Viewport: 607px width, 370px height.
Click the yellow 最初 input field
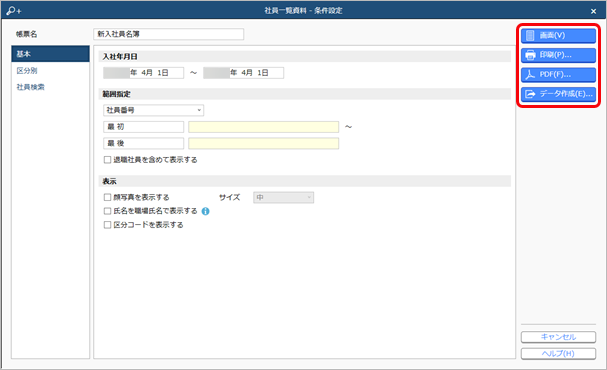tap(264, 127)
